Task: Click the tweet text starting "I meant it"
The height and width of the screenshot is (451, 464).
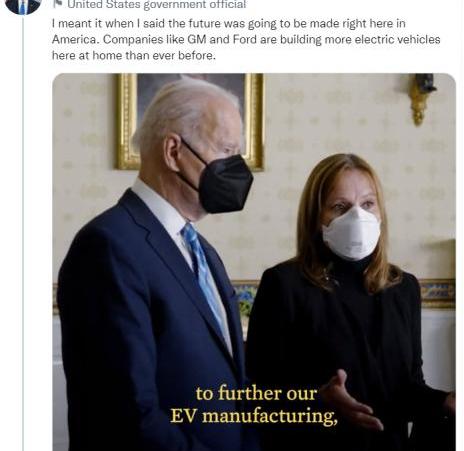Action: click(x=246, y=39)
